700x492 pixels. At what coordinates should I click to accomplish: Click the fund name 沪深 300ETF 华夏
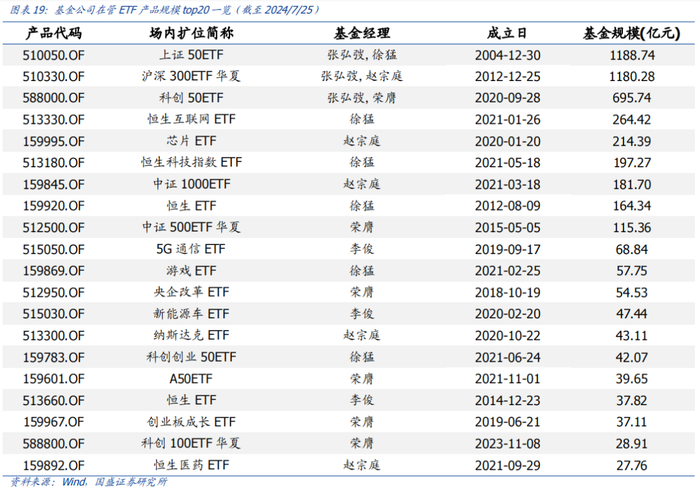tap(192, 76)
